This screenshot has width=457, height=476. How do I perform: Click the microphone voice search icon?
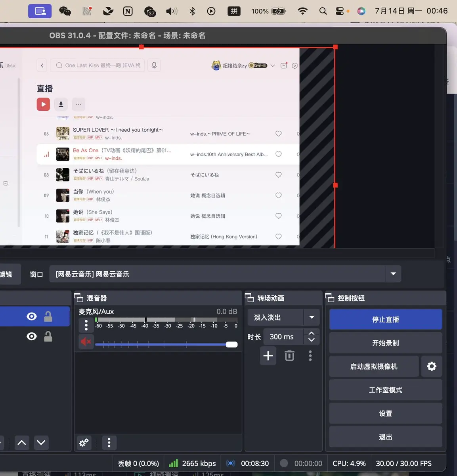pyautogui.click(x=154, y=65)
